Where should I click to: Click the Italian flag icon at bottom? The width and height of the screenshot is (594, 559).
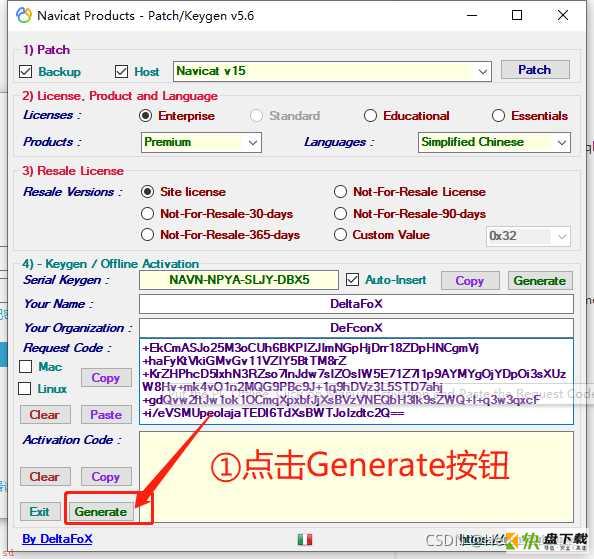pyautogui.click(x=305, y=539)
